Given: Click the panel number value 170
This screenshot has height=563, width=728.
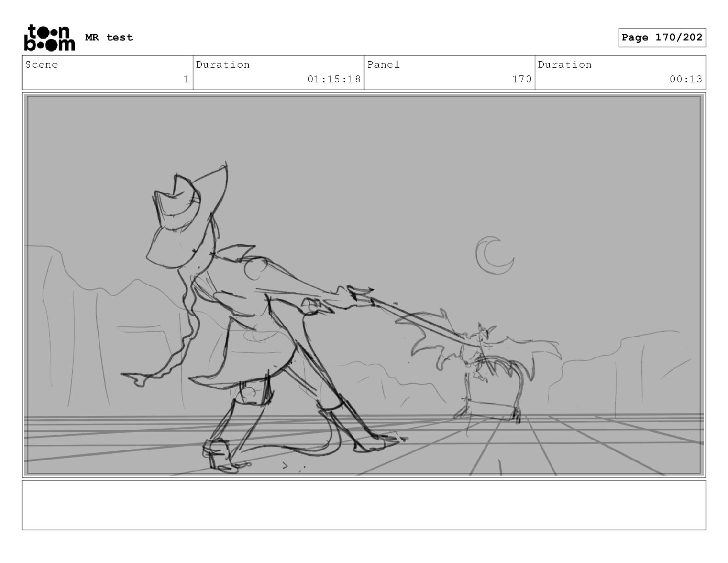Looking at the screenshot, I should point(522,80).
